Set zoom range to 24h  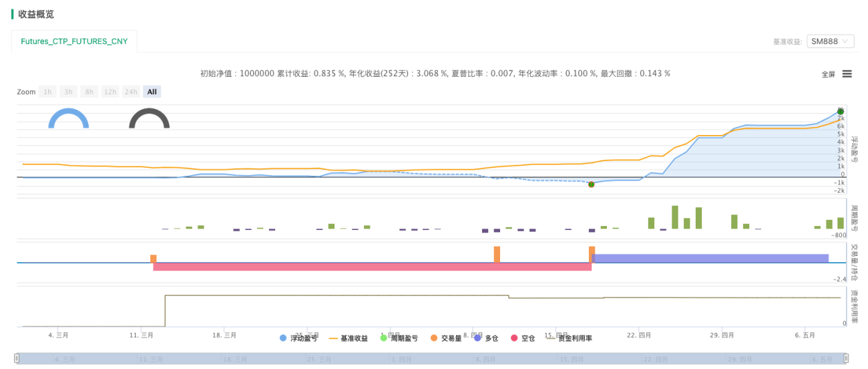[131, 92]
